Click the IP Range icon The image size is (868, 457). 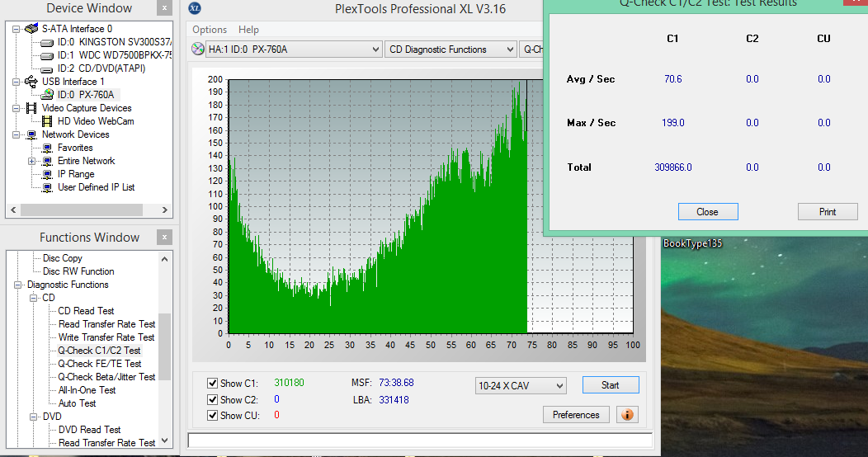coord(48,174)
